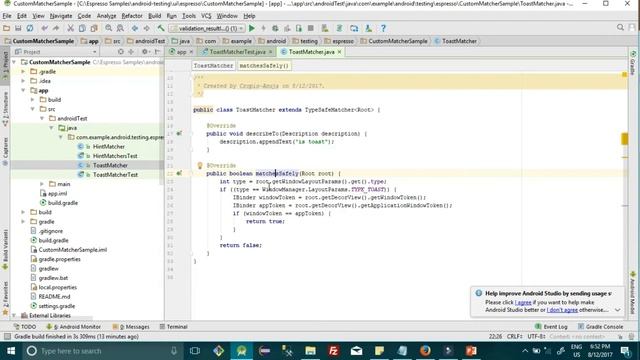Open the Messages tool window

click(131, 327)
